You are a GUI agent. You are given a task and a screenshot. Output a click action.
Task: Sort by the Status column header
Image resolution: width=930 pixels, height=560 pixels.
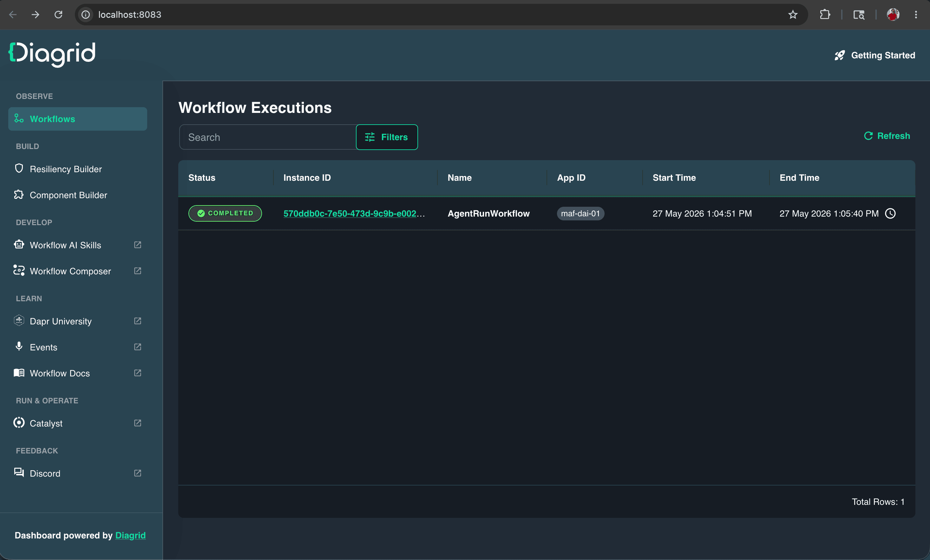(202, 178)
